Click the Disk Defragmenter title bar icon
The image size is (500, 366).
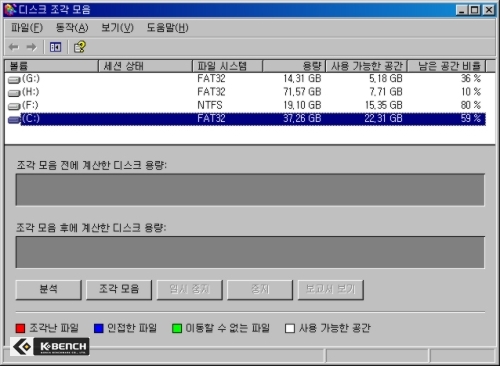click(x=10, y=9)
